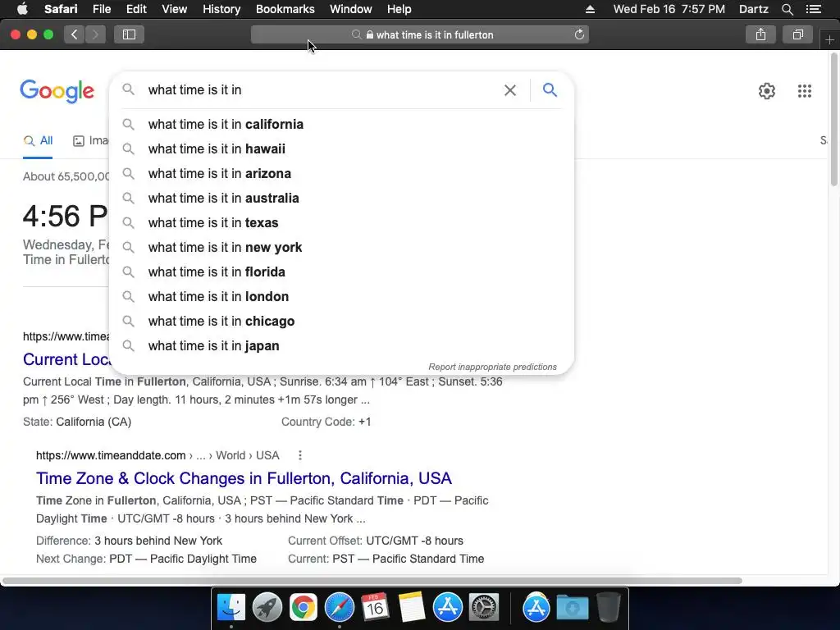
Task: Open 'Time Zone & Clock Changes in Fullerton' result
Action: 244,478
